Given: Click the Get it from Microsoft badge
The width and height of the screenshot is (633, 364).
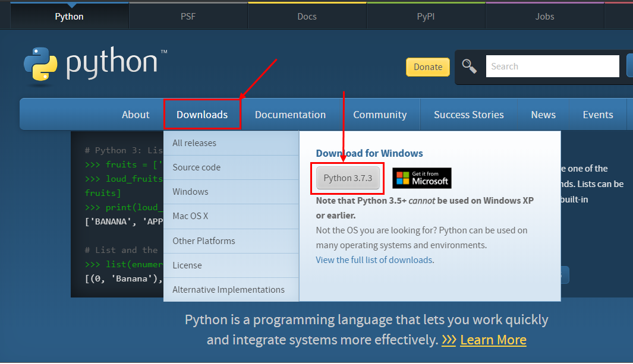Looking at the screenshot, I should tap(422, 178).
